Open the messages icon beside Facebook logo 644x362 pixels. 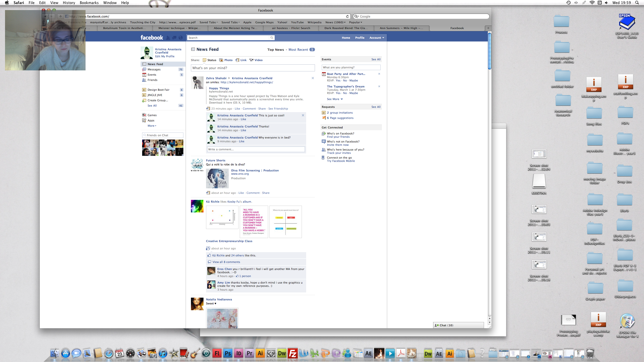tap(174, 38)
